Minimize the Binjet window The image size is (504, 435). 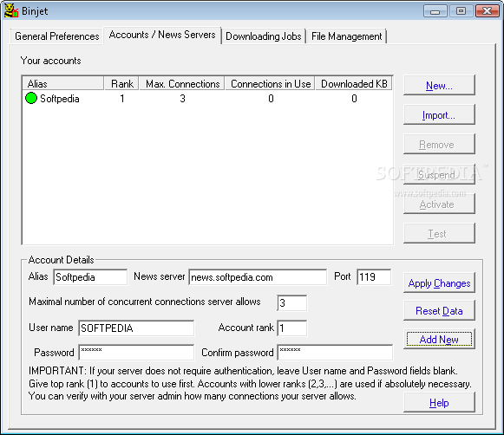click(x=435, y=11)
